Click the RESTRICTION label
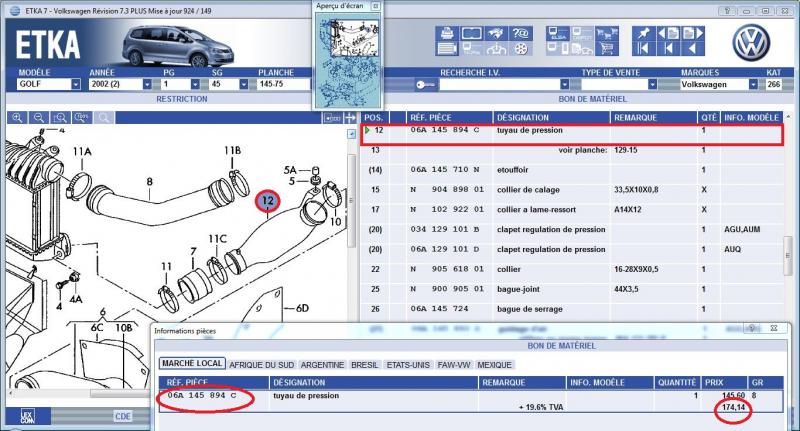800x431 pixels. click(182, 99)
